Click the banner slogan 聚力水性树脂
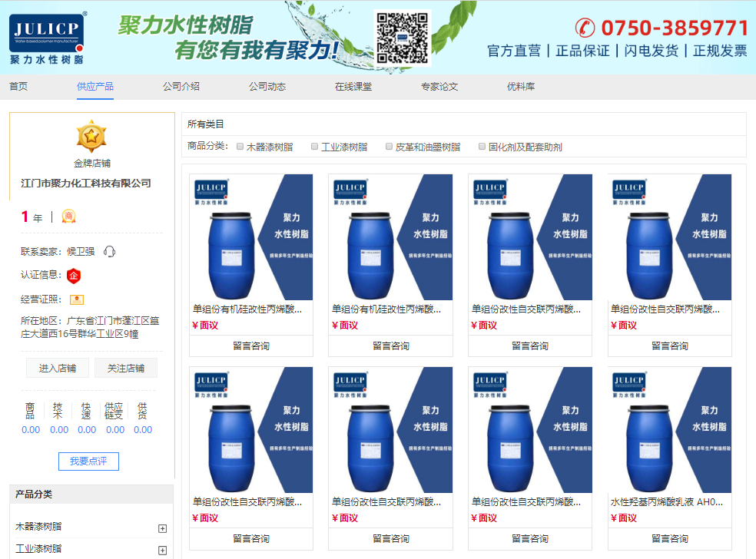 pos(186,25)
